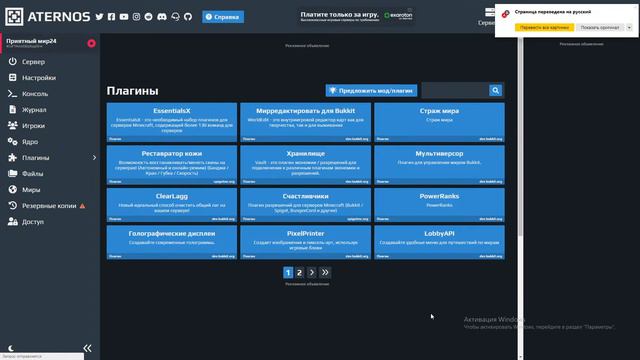Viewport: 640px width, 360px height.
Task: Click the translate popup icon
Action: pyautogui.click(x=505, y=14)
